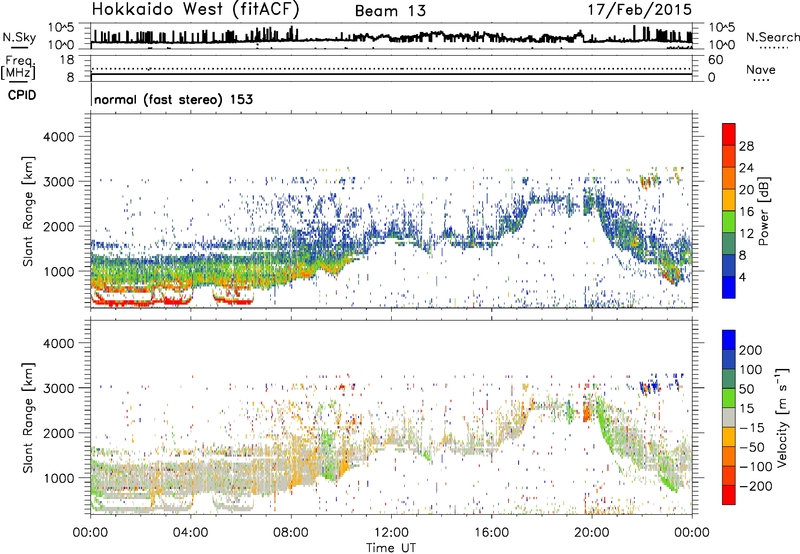The height and width of the screenshot is (554, 800).
Task: Select the "4" tick on the Power color bar
Action: pyautogui.click(x=743, y=277)
